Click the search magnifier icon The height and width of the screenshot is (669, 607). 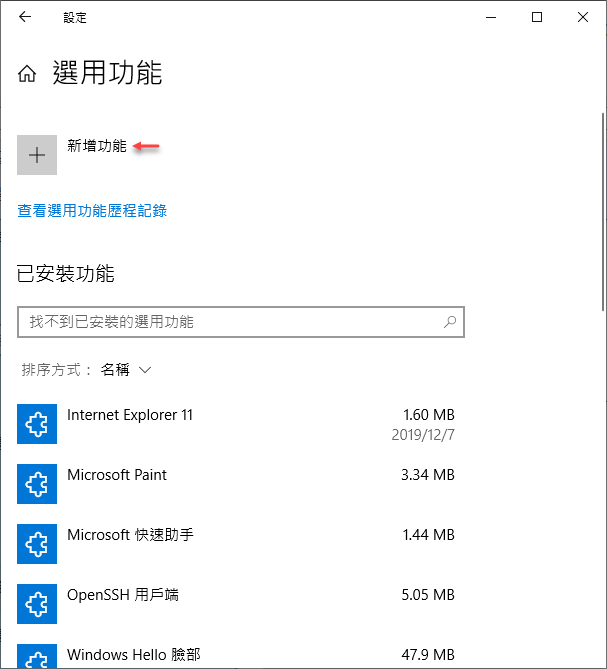coord(450,322)
